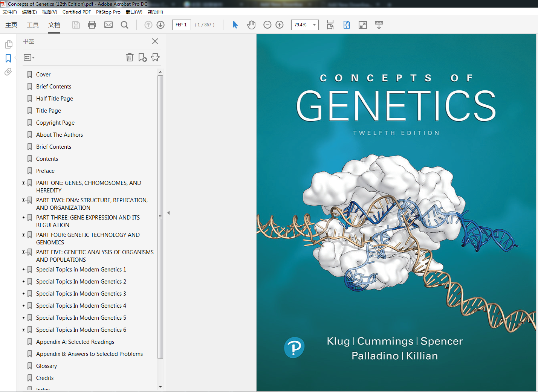Go to previous page arrow
Viewport: 538px width, 392px height.
[x=148, y=25]
